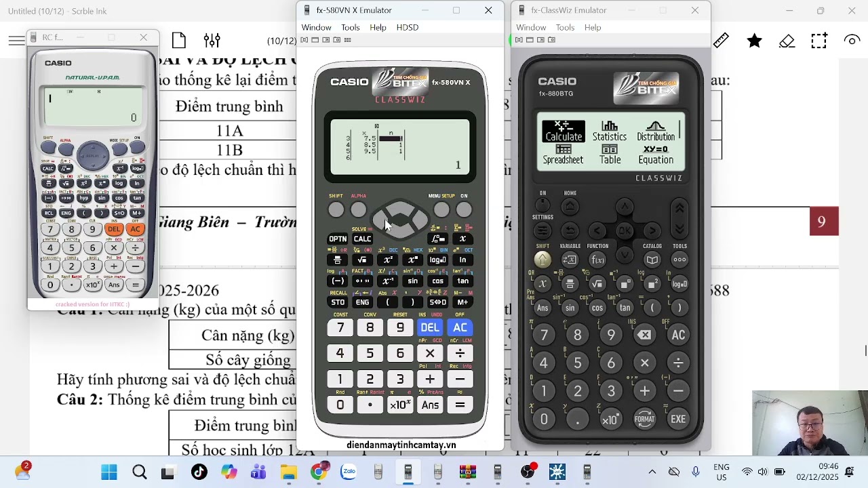This screenshot has width=868, height=488.
Task: Click the Ans key on fx-580VN X
Action: [x=430, y=405]
